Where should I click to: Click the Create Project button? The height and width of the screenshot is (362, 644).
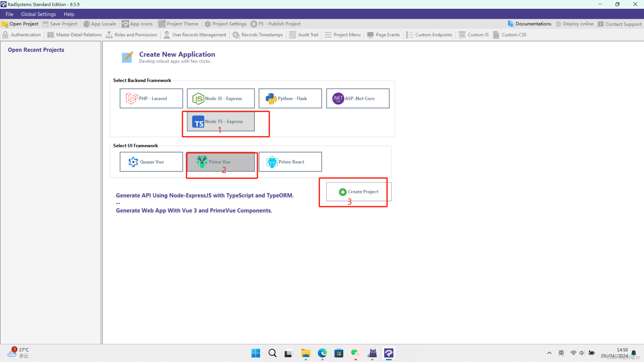pyautogui.click(x=358, y=192)
